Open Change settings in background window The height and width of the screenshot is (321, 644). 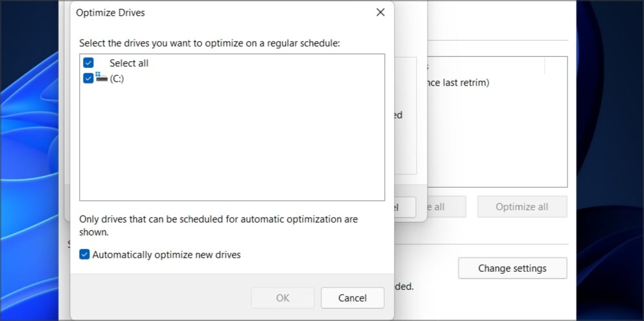tap(512, 268)
